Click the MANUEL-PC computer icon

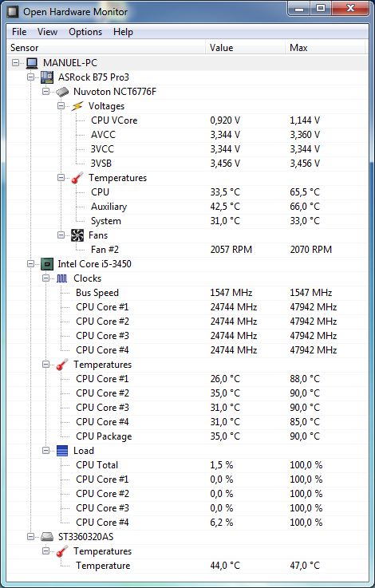[32, 63]
